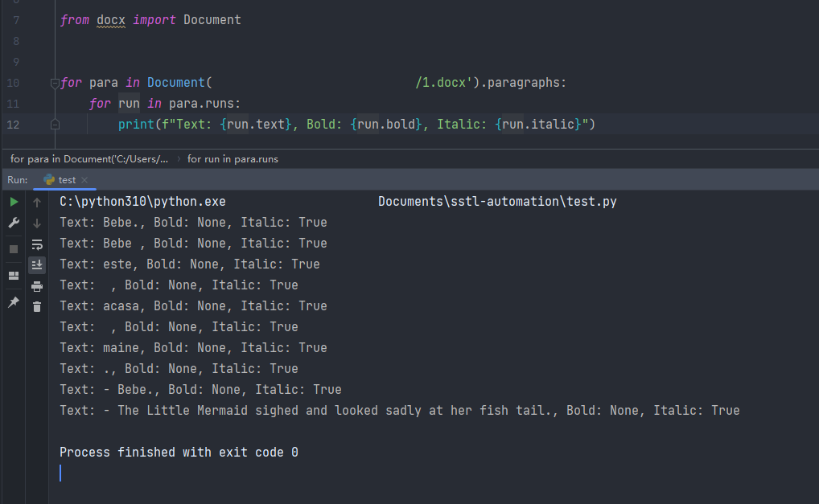Click the test.py path in console output
This screenshot has height=504, width=819.
tap(497, 202)
